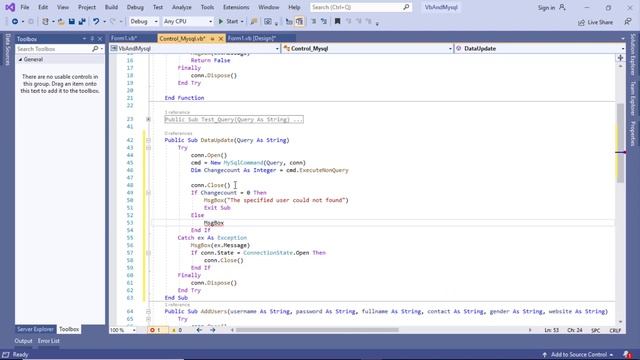Navigate to previous issue with left arrow
Viewport: 640px width, 360px height.
click(199, 330)
